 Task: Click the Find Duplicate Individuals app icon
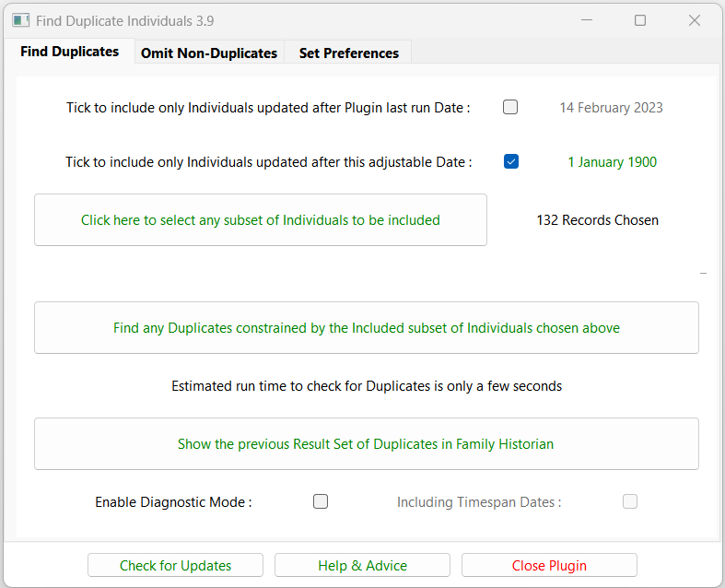20,20
